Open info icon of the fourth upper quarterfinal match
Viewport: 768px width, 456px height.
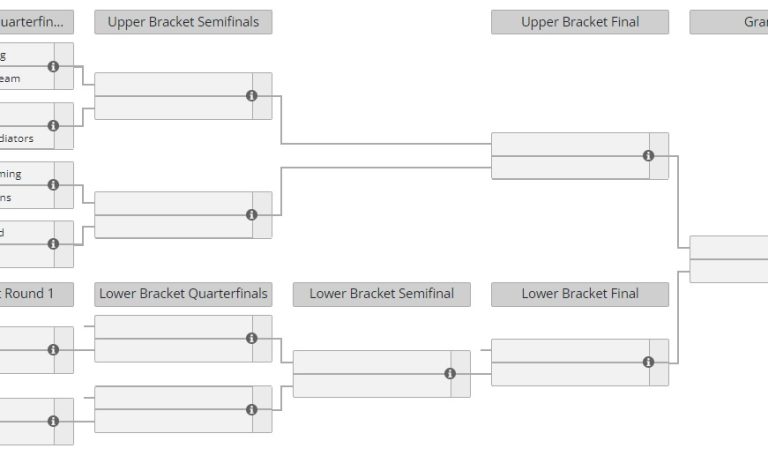click(x=53, y=244)
